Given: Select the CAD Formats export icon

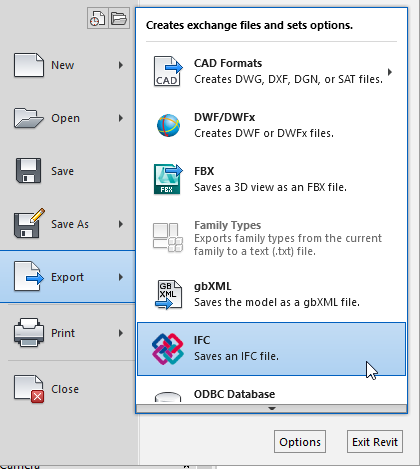Looking at the screenshot, I should coord(168,71).
